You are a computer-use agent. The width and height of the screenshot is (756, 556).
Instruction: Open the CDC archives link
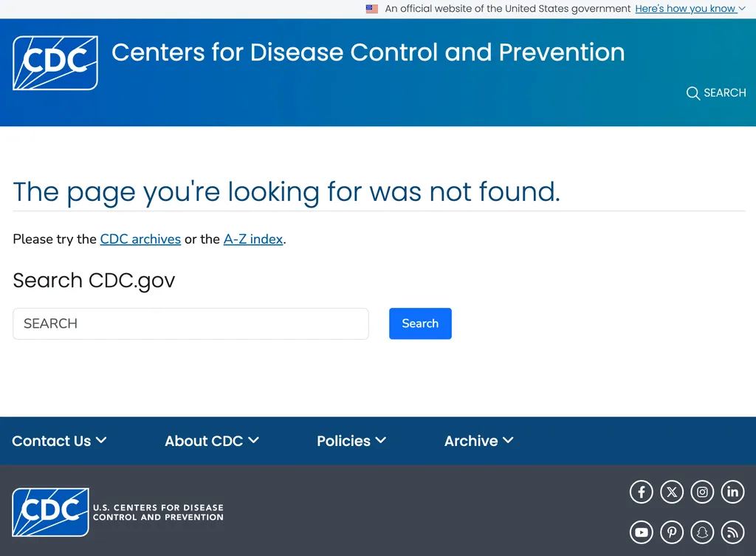140,239
